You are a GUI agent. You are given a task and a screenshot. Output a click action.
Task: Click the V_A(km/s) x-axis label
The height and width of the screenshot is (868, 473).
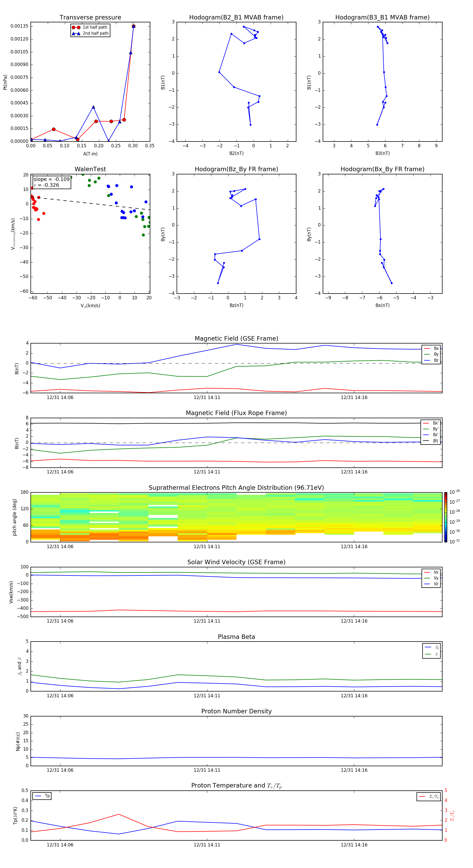click(90, 306)
